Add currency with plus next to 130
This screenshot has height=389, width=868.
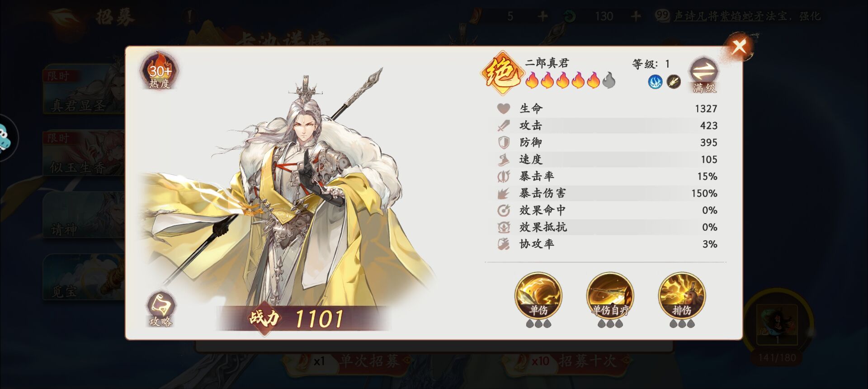click(x=636, y=16)
